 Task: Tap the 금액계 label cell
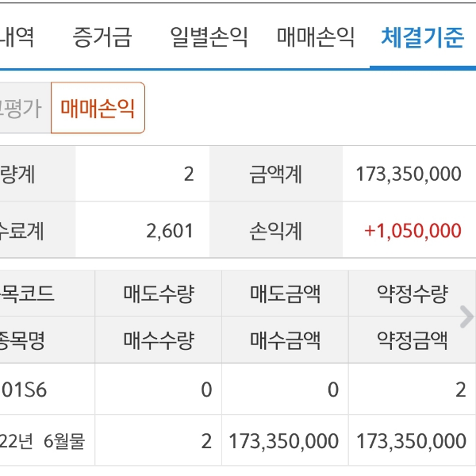(x=275, y=174)
